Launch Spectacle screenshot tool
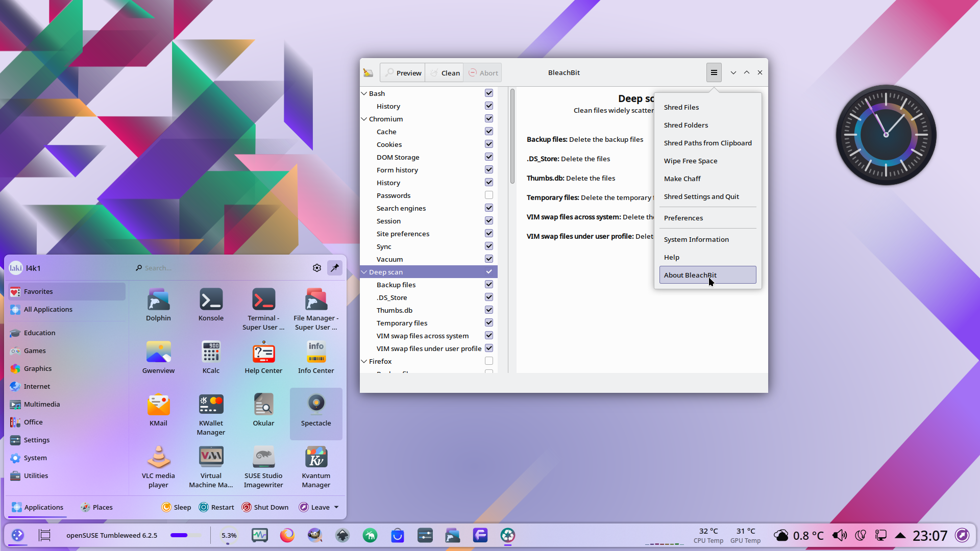This screenshot has width=980, height=551. [x=316, y=414]
